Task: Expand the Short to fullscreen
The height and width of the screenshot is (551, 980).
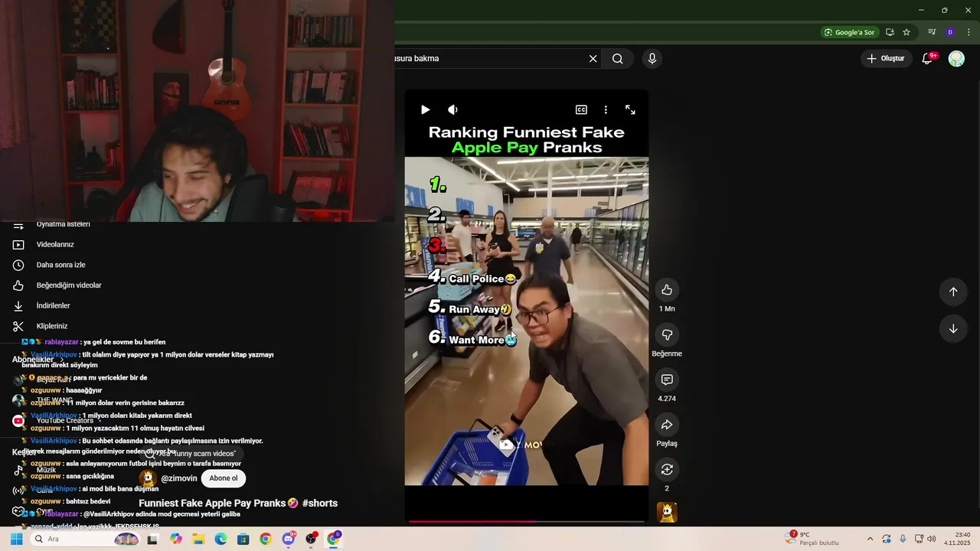Action: [630, 109]
